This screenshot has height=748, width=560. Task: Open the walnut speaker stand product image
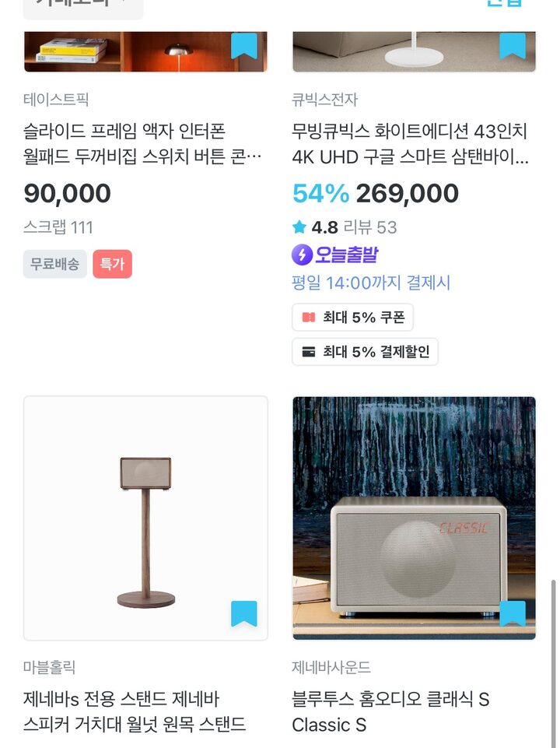[x=145, y=518]
